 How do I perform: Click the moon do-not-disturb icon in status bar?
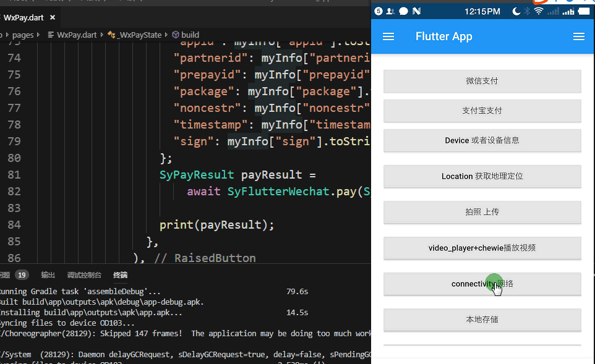click(516, 11)
